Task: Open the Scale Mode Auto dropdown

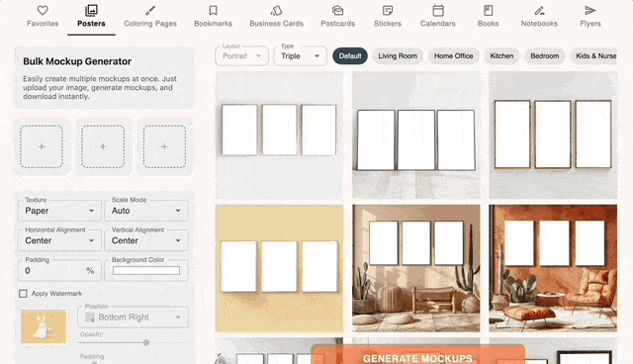Action: [146, 211]
